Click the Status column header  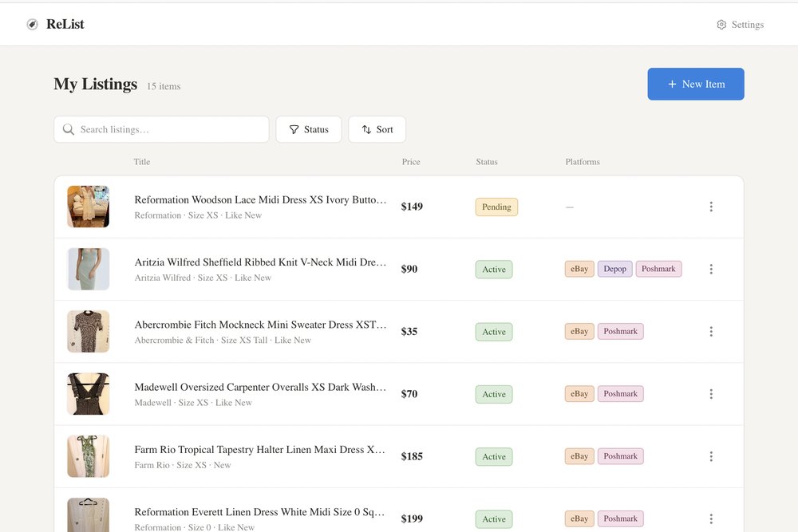tap(487, 162)
